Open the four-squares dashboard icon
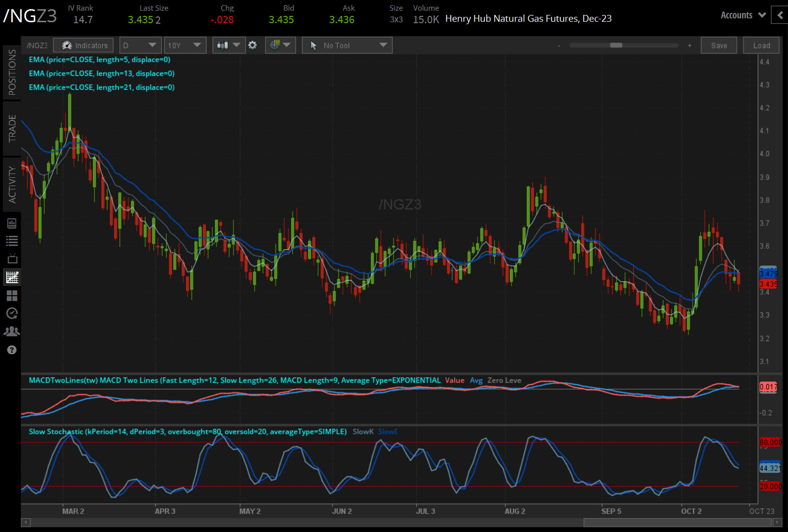The image size is (788, 532). click(12, 295)
